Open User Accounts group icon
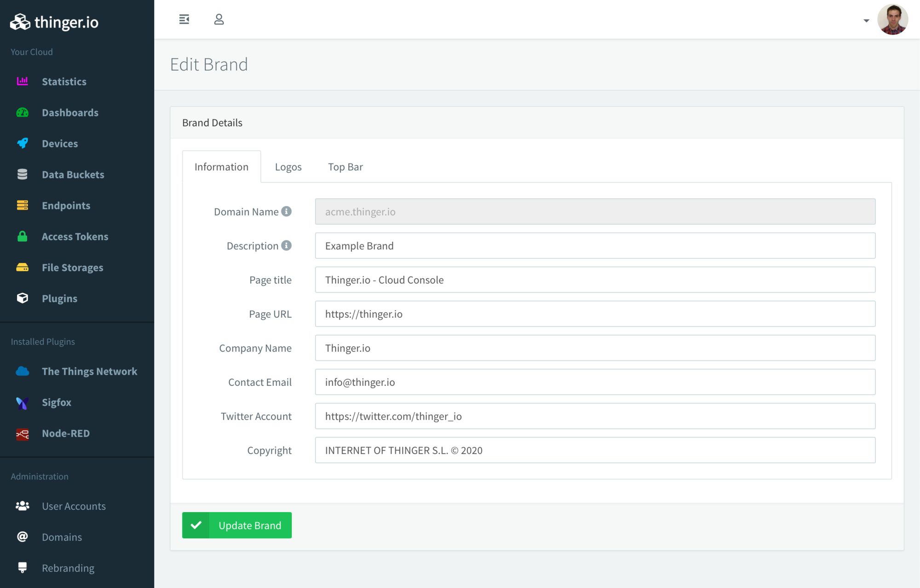The height and width of the screenshot is (588, 920). coord(22,506)
